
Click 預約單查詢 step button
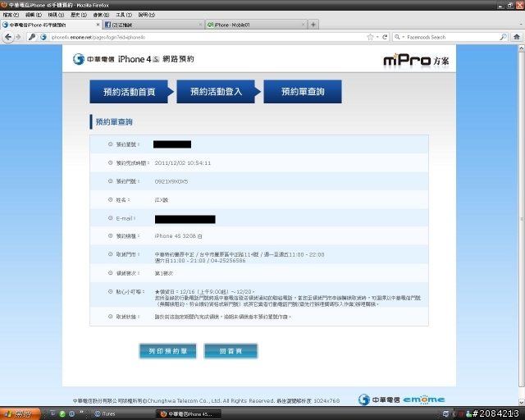(303, 91)
